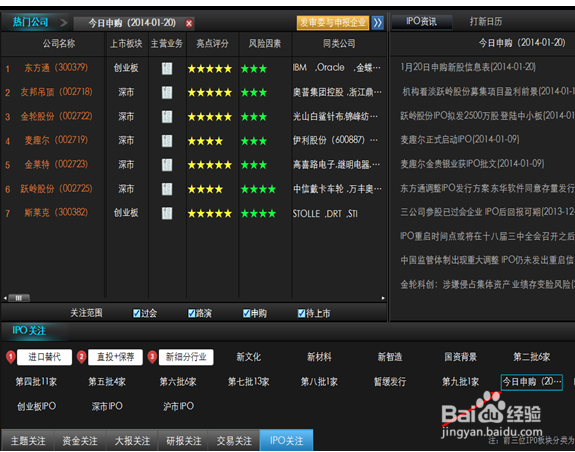Select the IPO关注 bottom tab

(286, 440)
